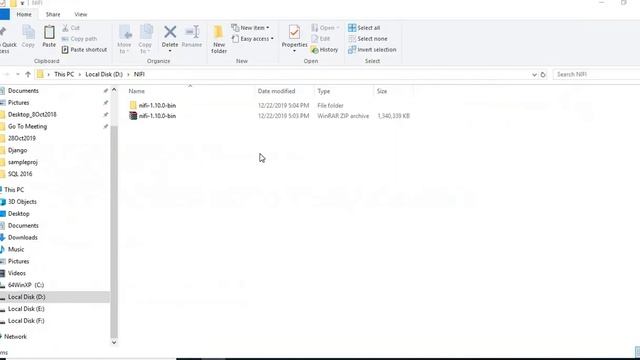640x360 pixels.
Task: Switch to the Share ribbon tab
Action: tap(53, 14)
